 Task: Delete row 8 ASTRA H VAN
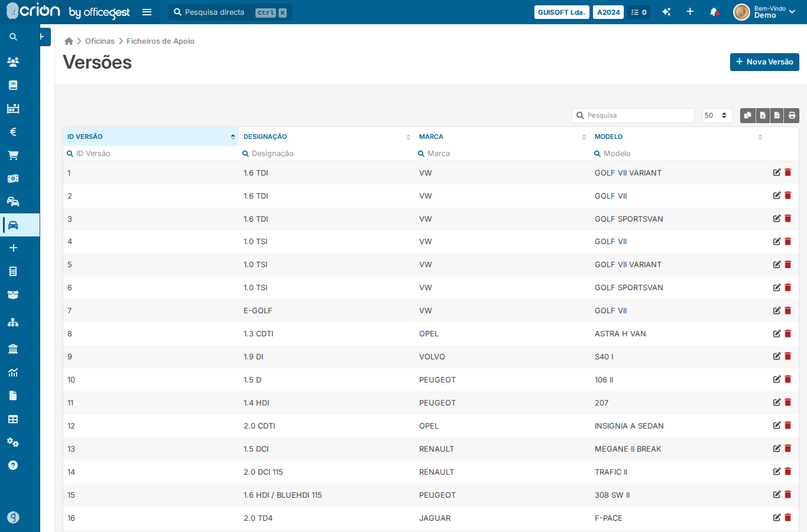point(788,333)
